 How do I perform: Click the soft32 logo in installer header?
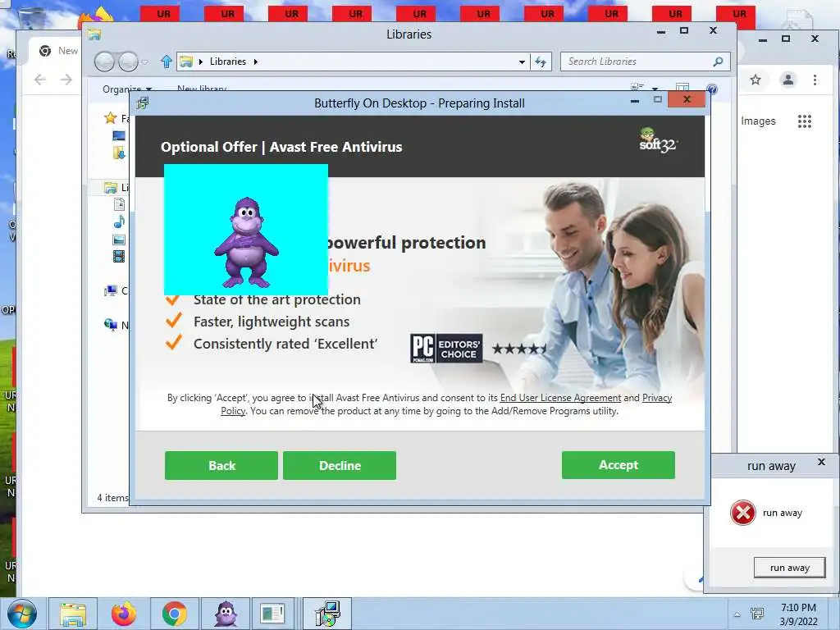point(658,140)
